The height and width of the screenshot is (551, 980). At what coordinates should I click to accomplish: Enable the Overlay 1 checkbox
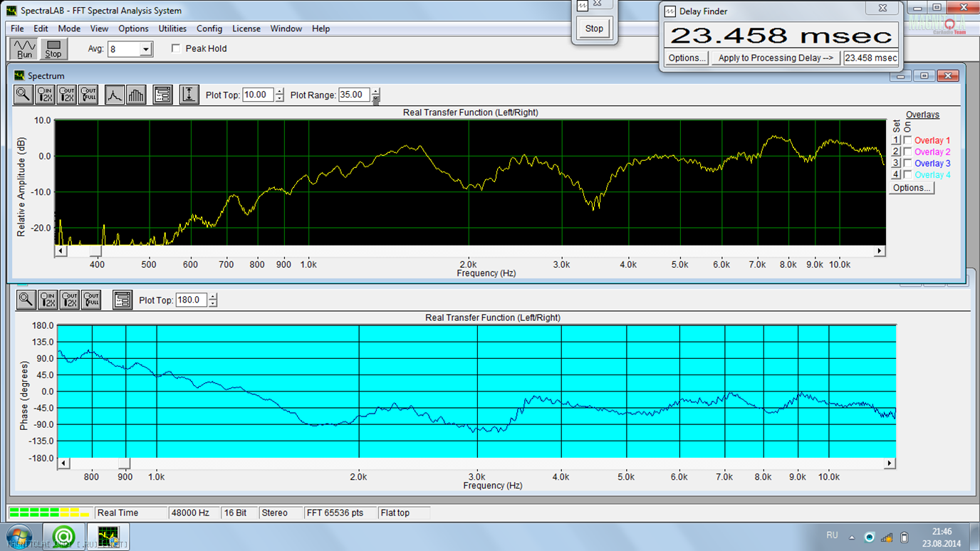[907, 140]
